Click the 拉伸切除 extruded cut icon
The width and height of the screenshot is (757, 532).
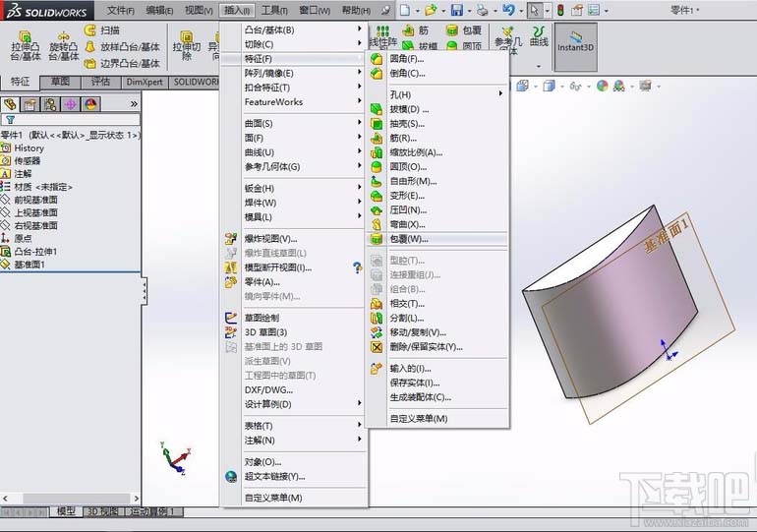tap(187, 45)
